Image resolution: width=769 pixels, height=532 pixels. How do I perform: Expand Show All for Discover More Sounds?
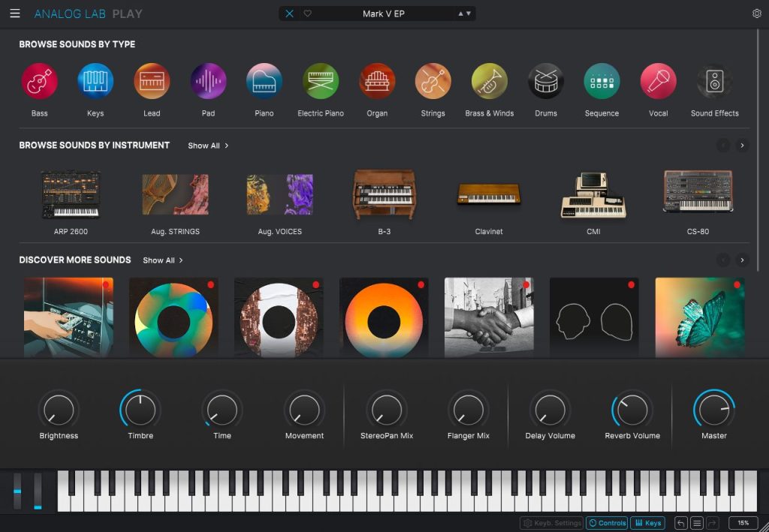(163, 260)
